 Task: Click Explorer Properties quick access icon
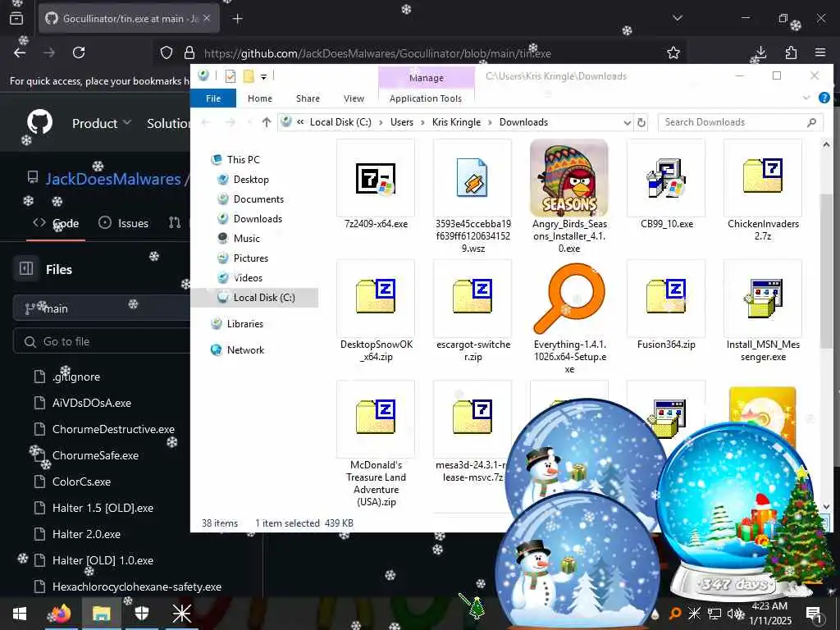point(231,76)
